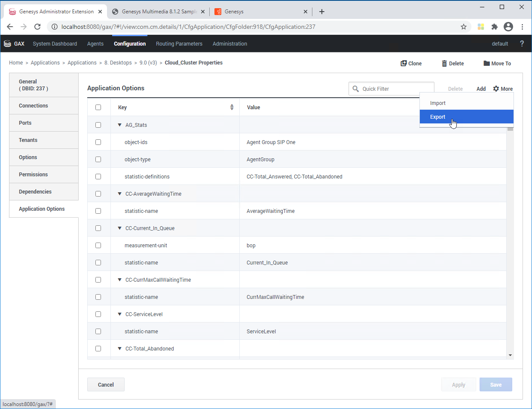Bookmark page with star icon
Image resolution: width=532 pixels, height=409 pixels.
[464, 27]
